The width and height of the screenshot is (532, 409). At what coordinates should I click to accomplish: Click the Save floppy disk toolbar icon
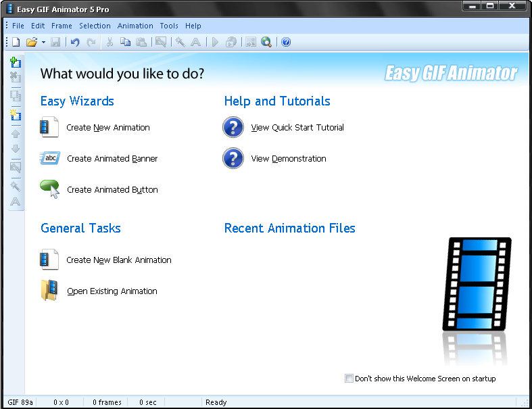click(55, 42)
